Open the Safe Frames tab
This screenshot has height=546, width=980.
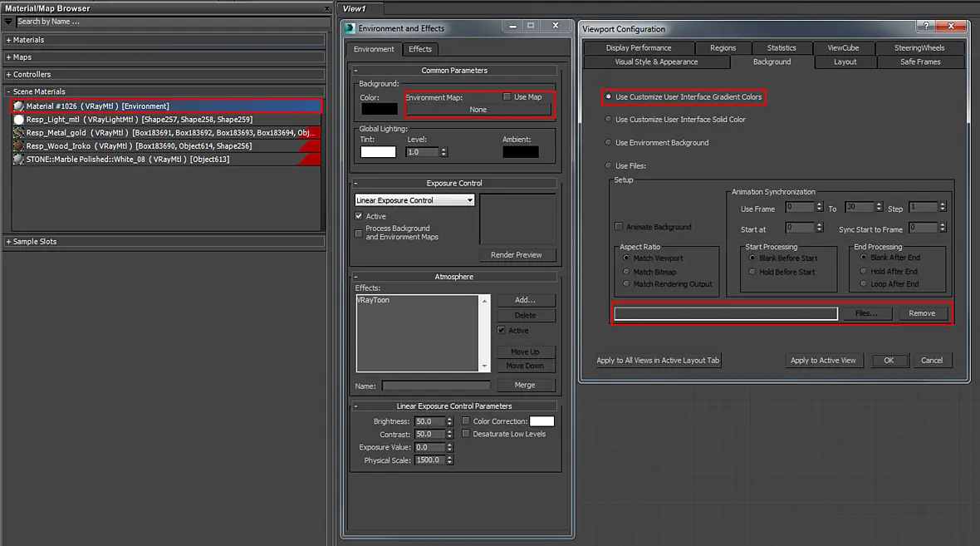920,62
